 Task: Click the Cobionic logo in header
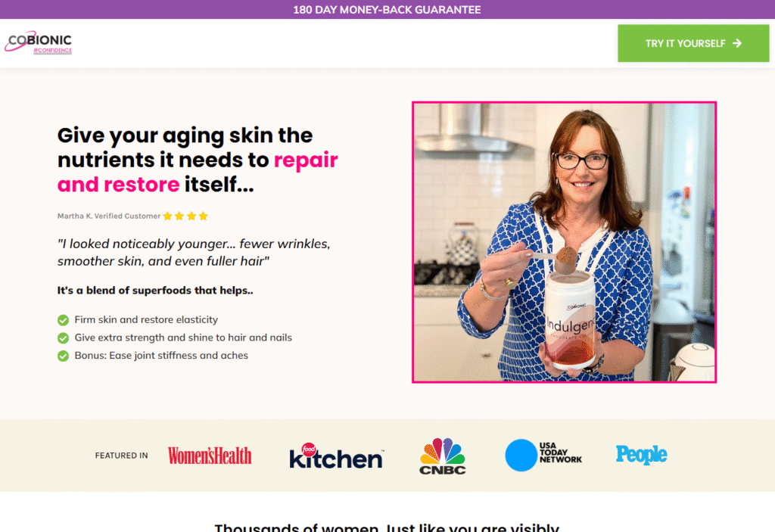pyautogui.click(x=39, y=42)
